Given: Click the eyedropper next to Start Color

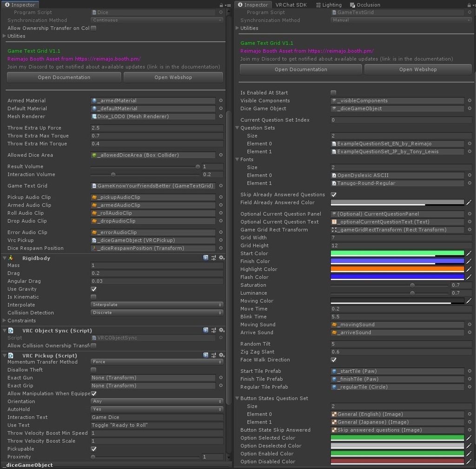Looking at the screenshot, I should tap(469, 253).
